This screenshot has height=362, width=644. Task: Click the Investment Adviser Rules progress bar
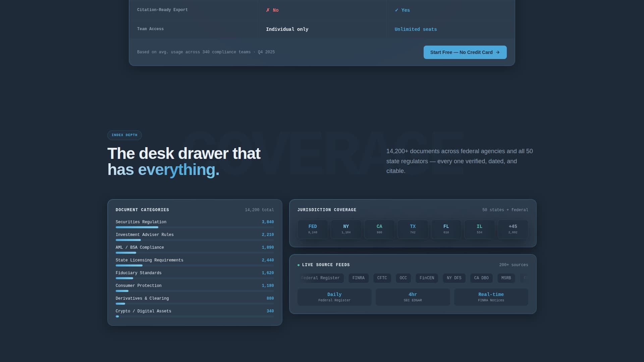coord(195,240)
